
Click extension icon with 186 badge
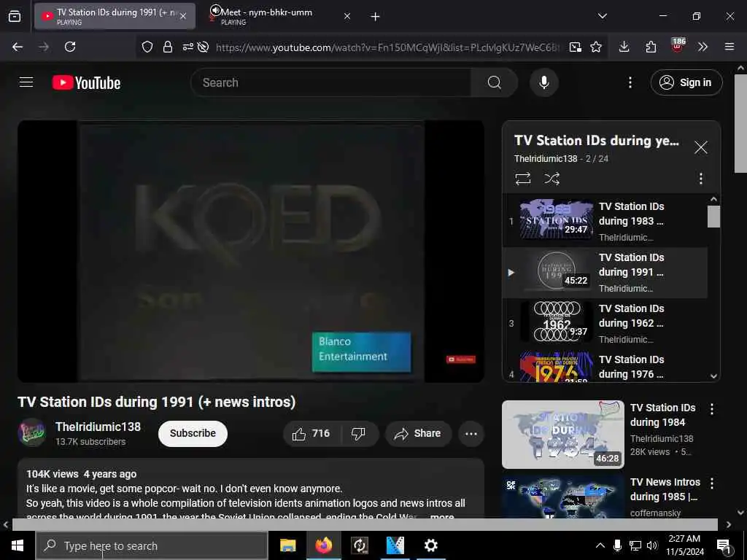[678, 45]
